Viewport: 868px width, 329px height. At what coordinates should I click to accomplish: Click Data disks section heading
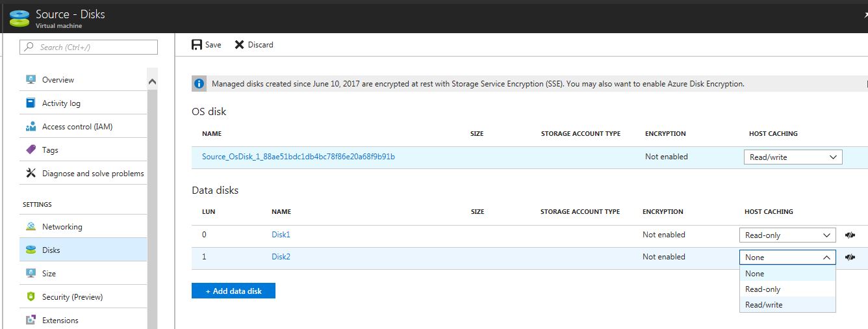[215, 191]
